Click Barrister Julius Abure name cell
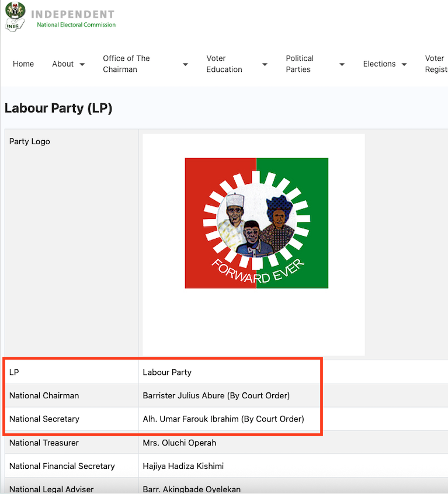Screen dimensions: 448x494 (216, 396)
